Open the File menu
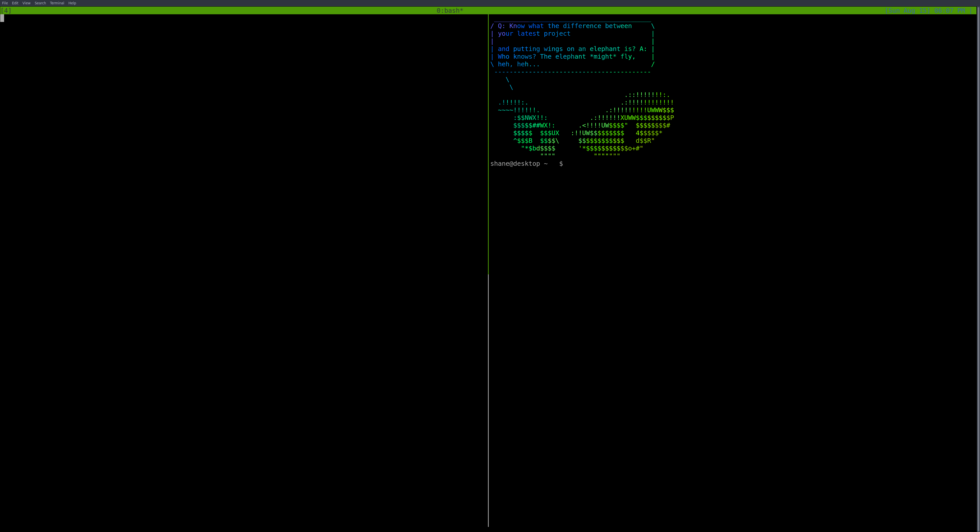 coord(5,3)
